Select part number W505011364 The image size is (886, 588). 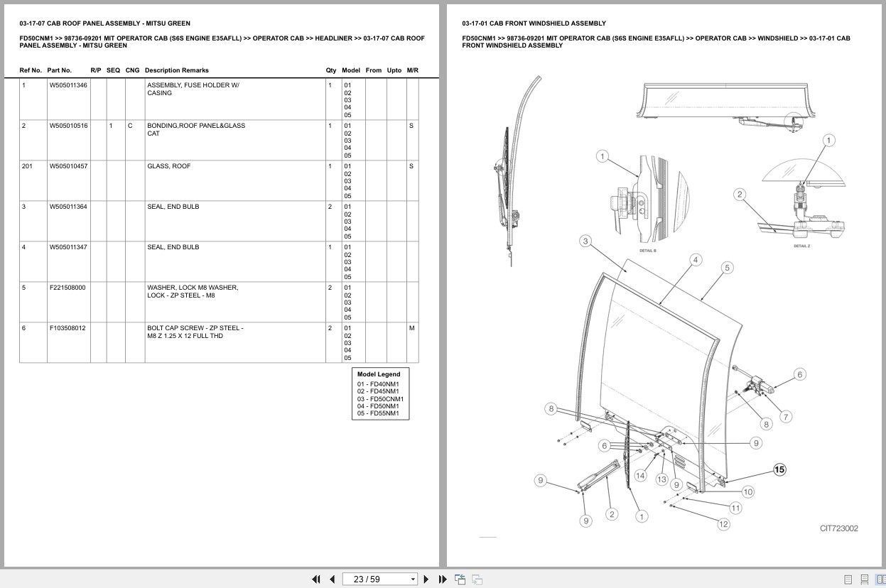click(68, 207)
